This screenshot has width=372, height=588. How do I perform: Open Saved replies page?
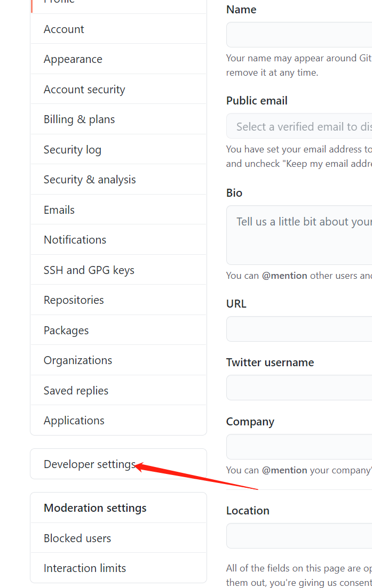click(x=76, y=391)
